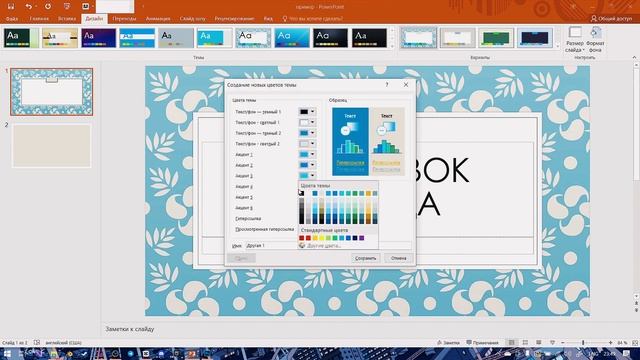Click the Undo arrow icon
Viewport: 640px width, 360px height.
point(28,7)
